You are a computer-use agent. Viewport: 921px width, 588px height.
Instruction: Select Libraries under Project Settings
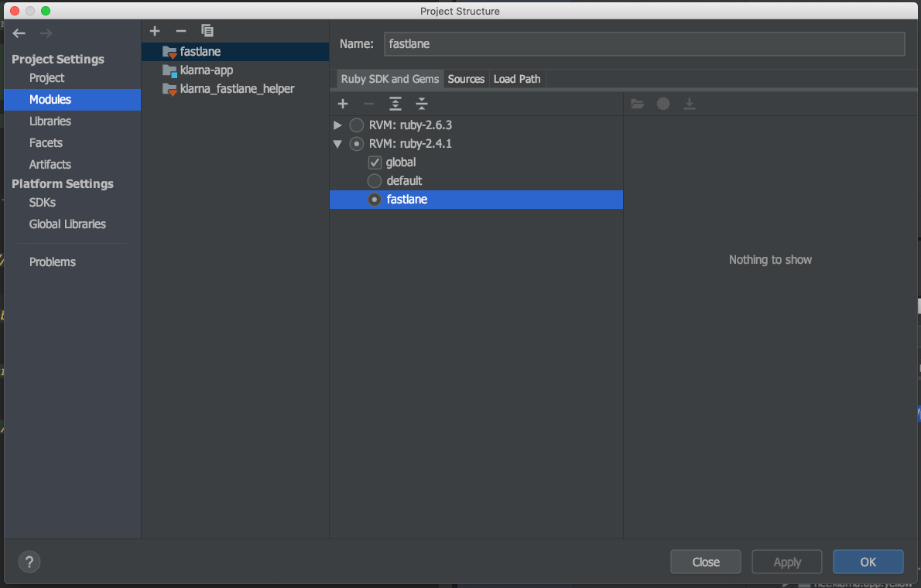point(50,121)
